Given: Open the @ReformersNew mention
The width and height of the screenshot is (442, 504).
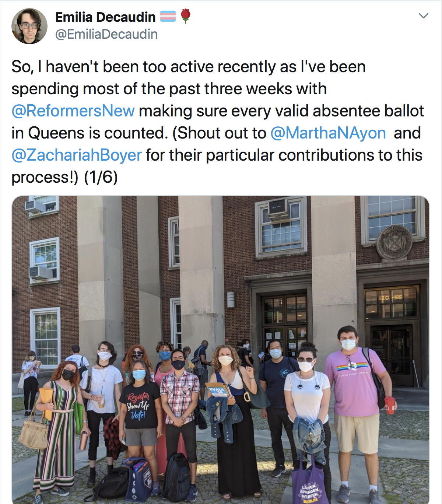Looking at the screenshot, I should click(x=73, y=111).
